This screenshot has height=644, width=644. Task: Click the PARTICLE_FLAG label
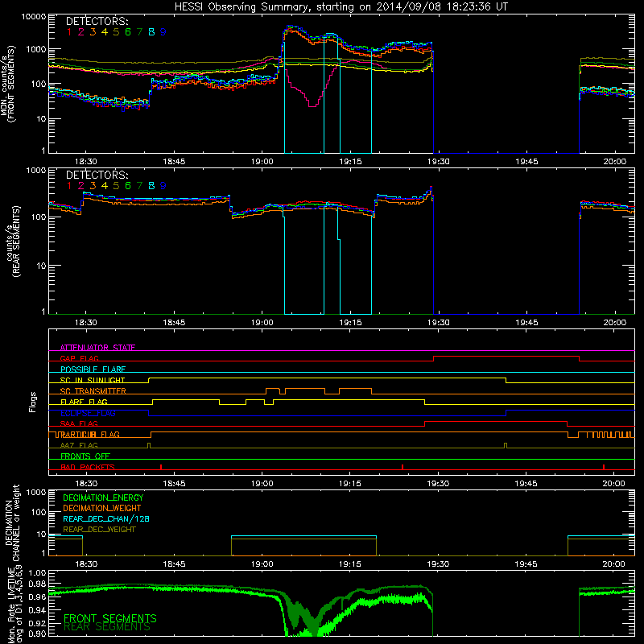(x=90, y=435)
